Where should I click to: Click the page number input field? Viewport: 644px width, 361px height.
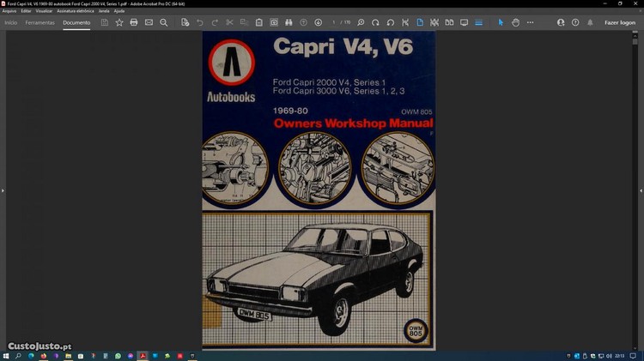pos(334,22)
